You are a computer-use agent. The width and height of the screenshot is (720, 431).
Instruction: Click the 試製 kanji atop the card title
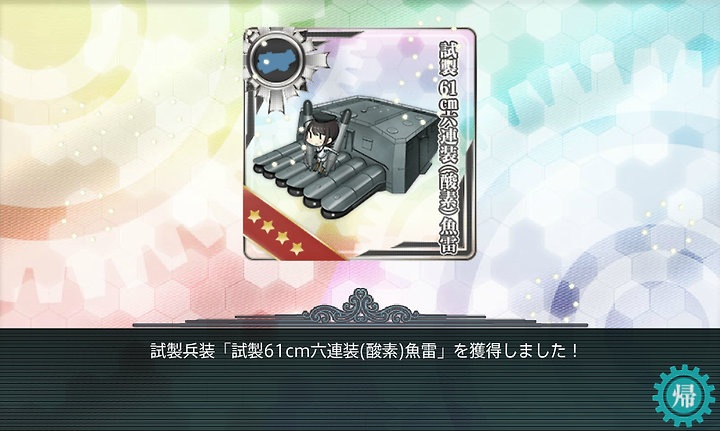coord(449,59)
